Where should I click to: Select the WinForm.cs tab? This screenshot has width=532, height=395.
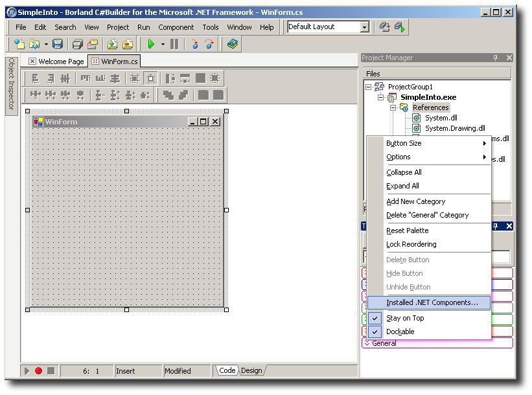coord(115,62)
